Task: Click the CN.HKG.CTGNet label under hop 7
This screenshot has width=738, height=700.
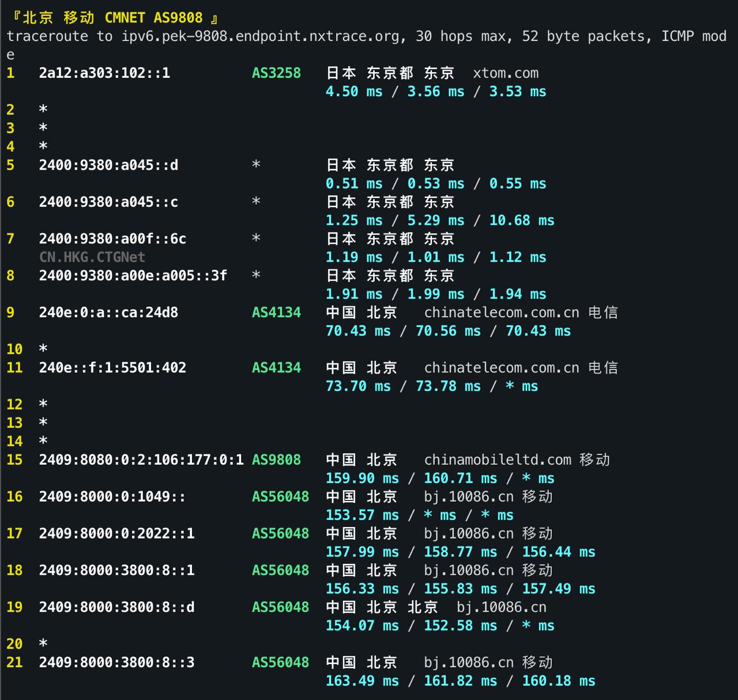Action: 92,257
